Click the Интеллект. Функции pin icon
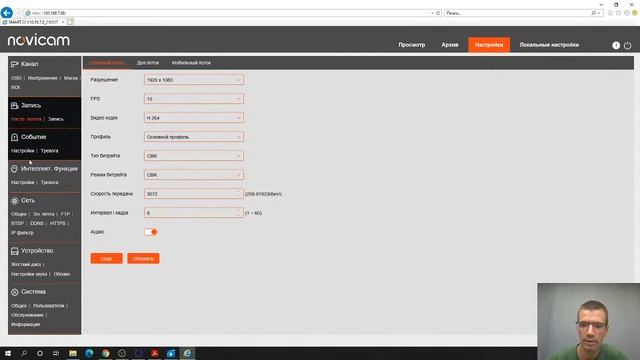Screen dimensions: 640x360 (x=14, y=169)
